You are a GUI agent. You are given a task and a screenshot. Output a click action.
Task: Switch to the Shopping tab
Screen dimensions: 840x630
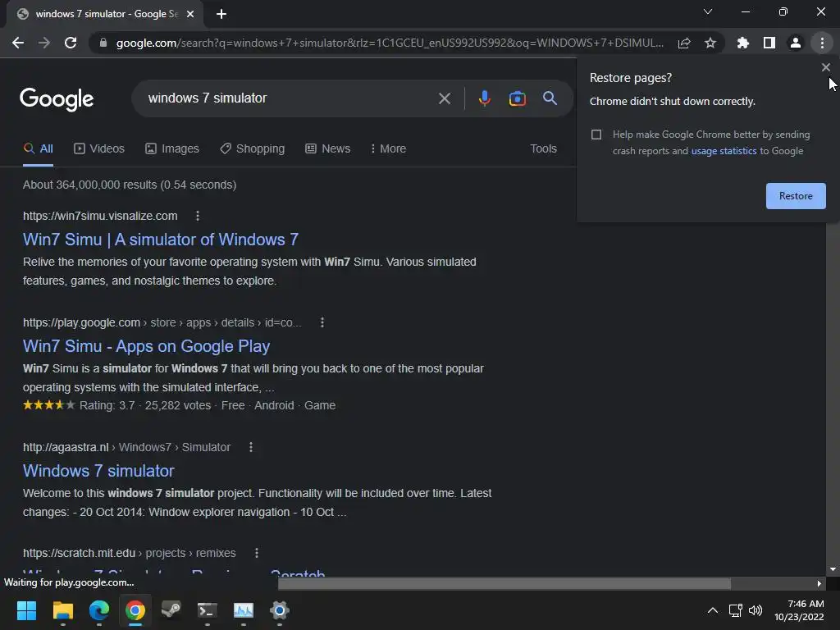[253, 149]
